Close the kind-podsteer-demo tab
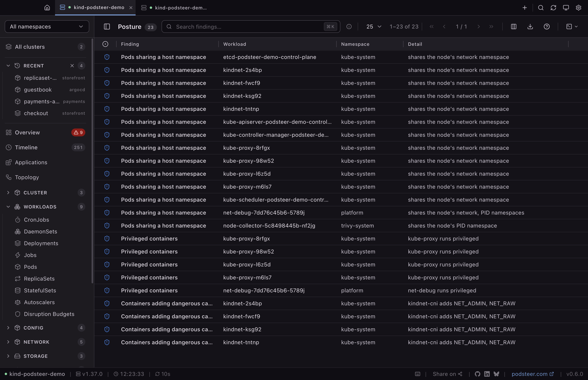Viewport: 588px width, 380px height. [x=131, y=8]
